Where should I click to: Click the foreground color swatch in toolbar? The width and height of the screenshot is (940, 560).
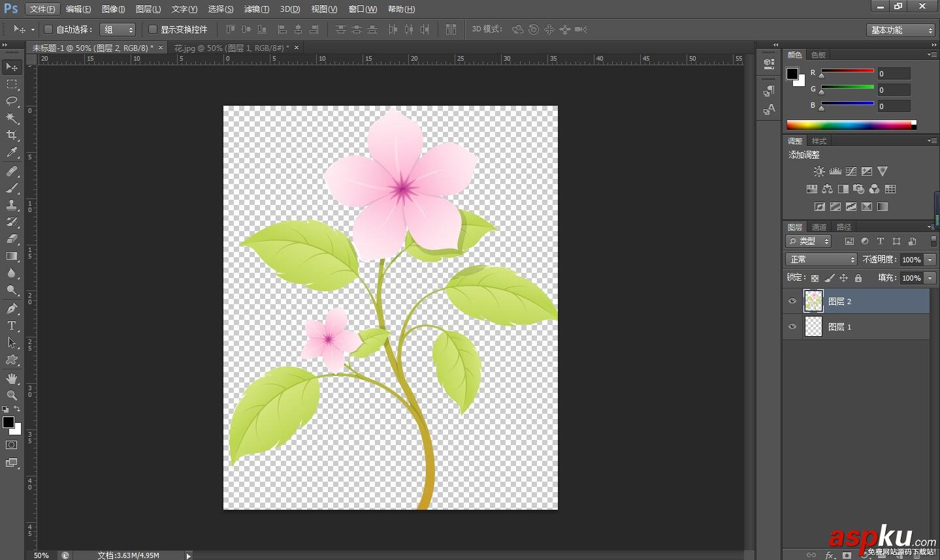coord(8,422)
